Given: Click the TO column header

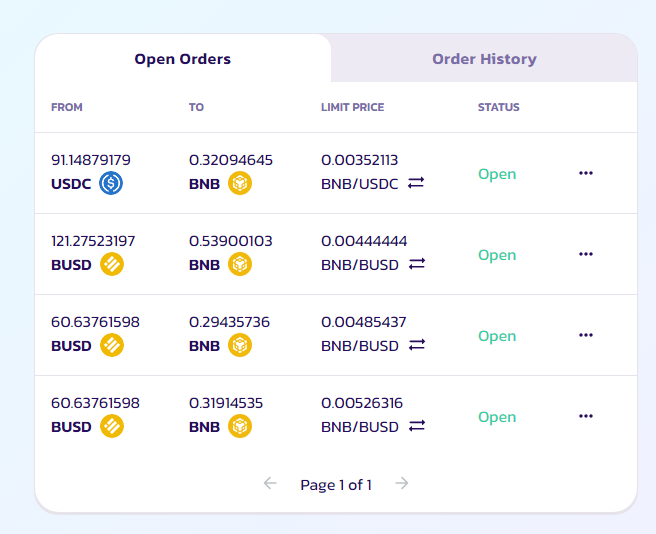Looking at the screenshot, I should pyautogui.click(x=196, y=107).
